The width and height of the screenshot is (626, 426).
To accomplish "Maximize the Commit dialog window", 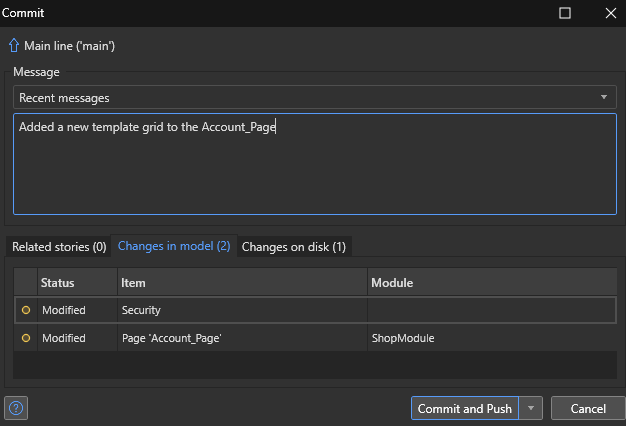I will [565, 13].
